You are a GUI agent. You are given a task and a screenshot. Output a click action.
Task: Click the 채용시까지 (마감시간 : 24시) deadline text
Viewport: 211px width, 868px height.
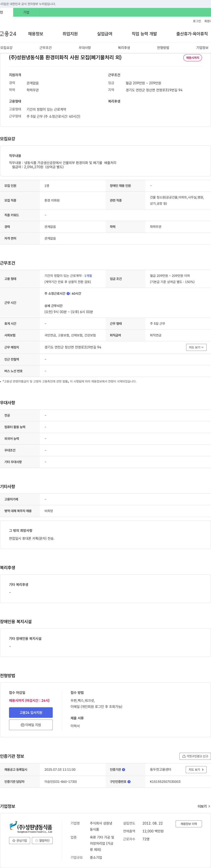pos(29,700)
